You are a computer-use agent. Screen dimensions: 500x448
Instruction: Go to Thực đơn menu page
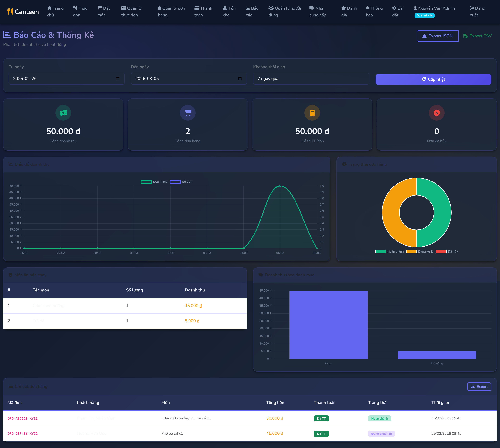click(x=80, y=12)
